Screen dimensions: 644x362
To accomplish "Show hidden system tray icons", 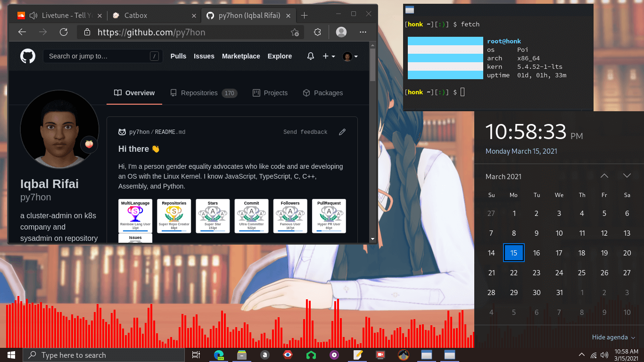I will (x=581, y=355).
